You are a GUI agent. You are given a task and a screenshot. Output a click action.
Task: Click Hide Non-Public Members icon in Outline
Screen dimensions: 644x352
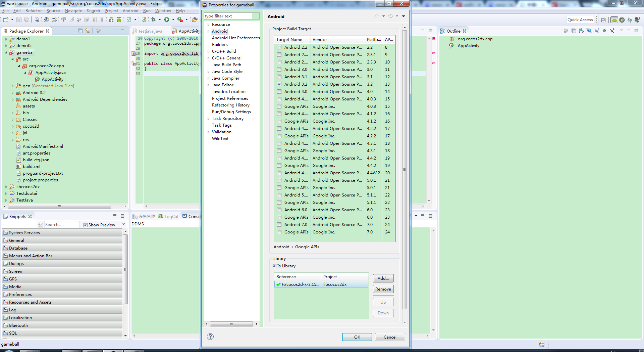604,31
